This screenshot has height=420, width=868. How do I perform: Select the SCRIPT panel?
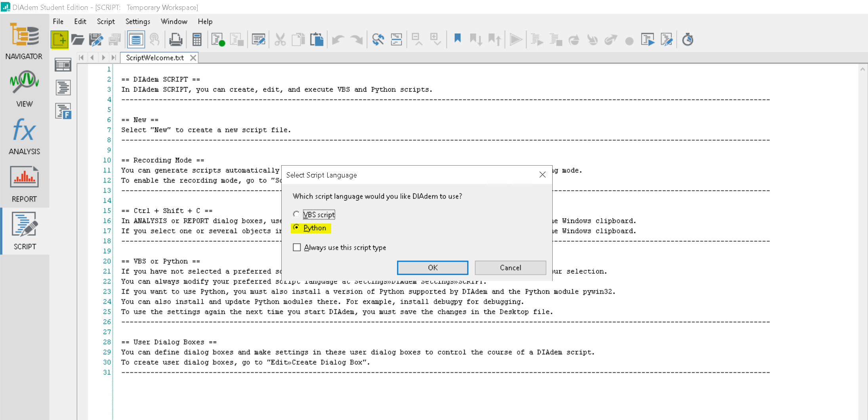25,231
